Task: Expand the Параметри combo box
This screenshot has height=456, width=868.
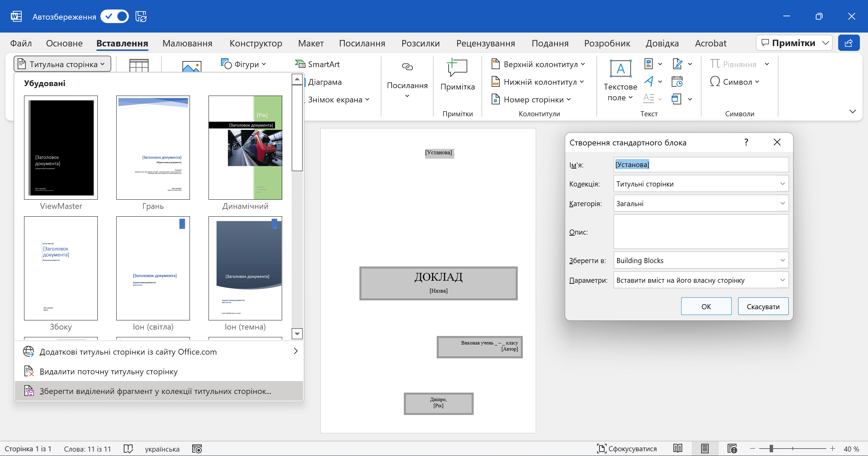Action: point(783,280)
